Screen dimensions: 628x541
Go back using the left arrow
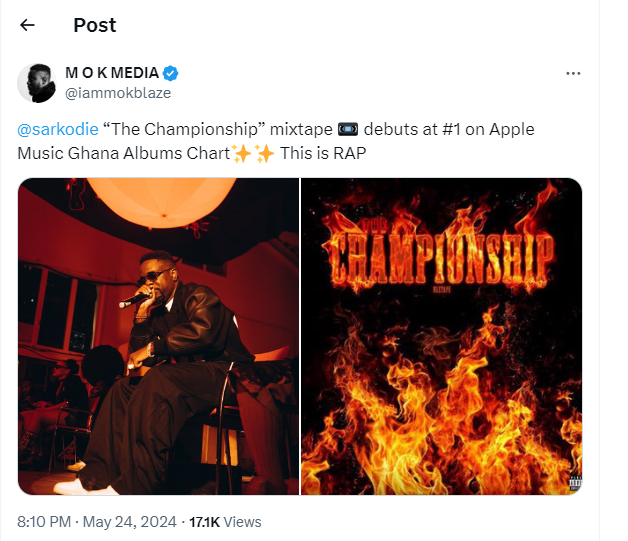pos(27,25)
